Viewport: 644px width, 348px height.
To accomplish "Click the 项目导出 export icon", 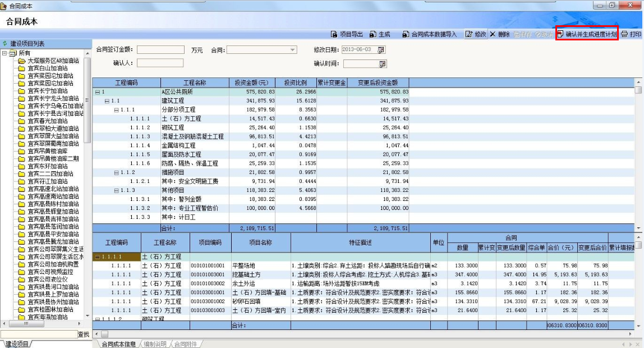I will tap(334, 34).
